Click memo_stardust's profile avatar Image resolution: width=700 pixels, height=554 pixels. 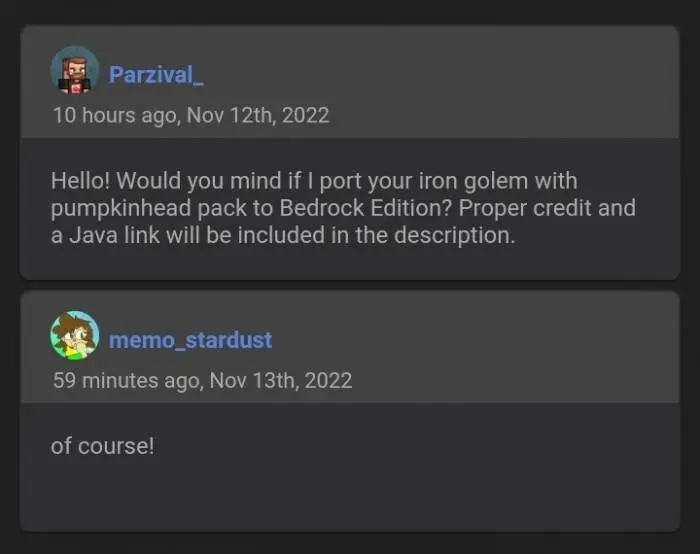(75, 336)
